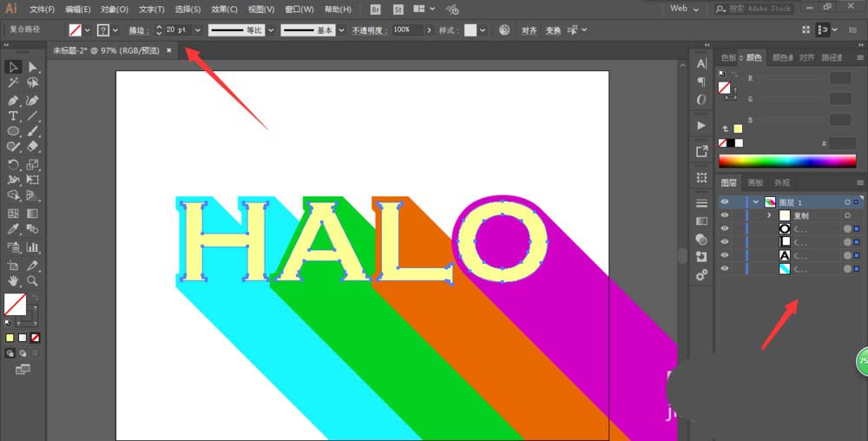868x441 pixels.
Task: Open stroke weight 20 pt dropdown
Action: pos(198,30)
